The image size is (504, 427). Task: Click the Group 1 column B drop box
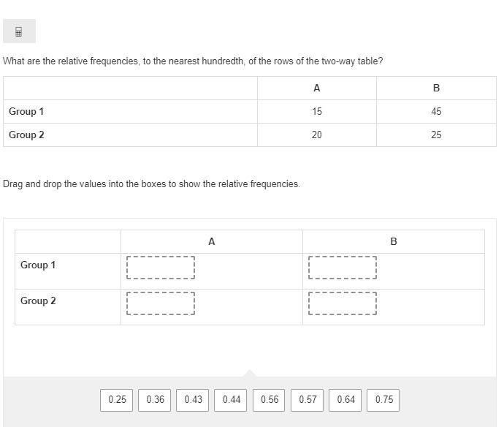(343, 267)
